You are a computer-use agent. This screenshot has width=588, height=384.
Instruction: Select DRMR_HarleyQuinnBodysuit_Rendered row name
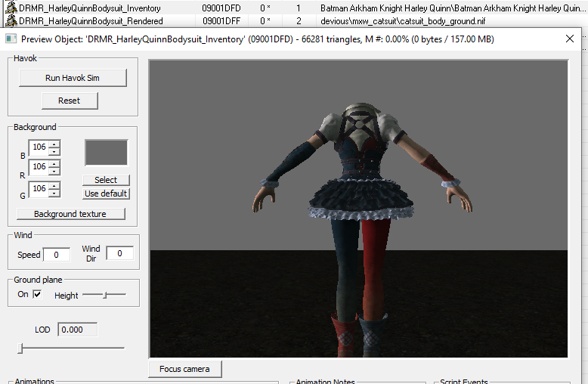pyautogui.click(x=91, y=21)
